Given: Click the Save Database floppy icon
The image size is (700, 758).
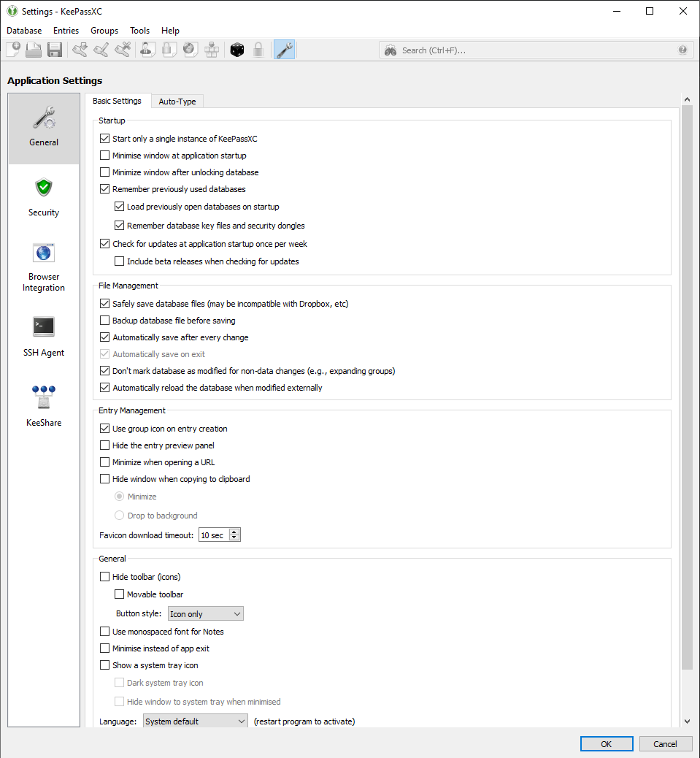Looking at the screenshot, I should 55,50.
